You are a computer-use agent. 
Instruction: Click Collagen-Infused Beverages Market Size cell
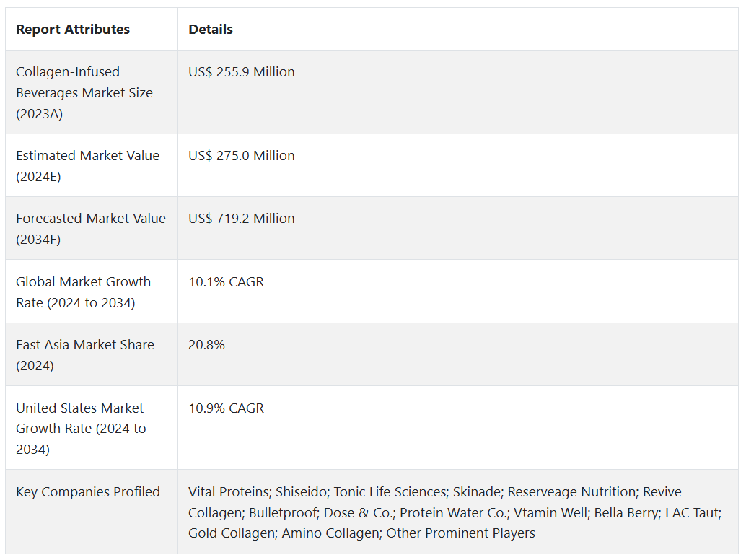pyautogui.click(x=84, y=92)
